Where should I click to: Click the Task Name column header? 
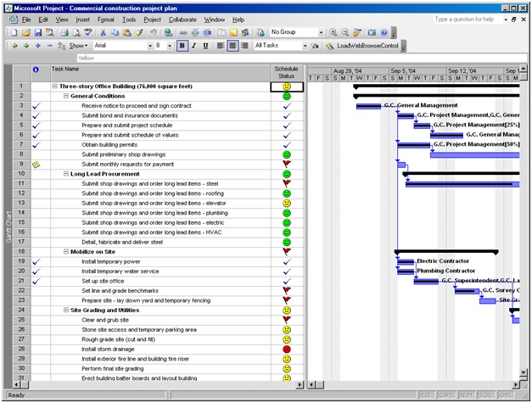[x=160, y=73]
